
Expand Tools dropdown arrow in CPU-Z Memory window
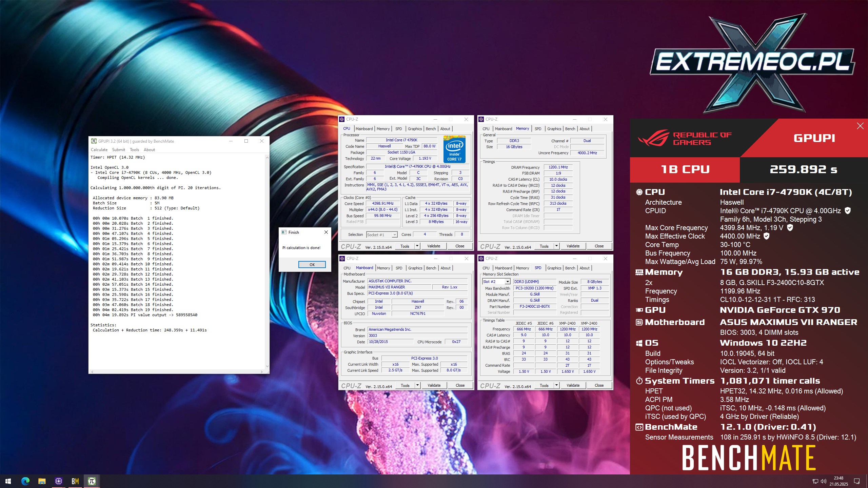tap(557, 246)
